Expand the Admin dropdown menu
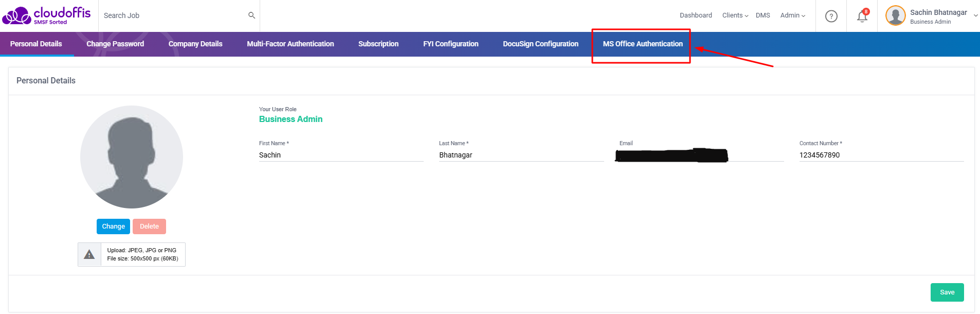 792,15
